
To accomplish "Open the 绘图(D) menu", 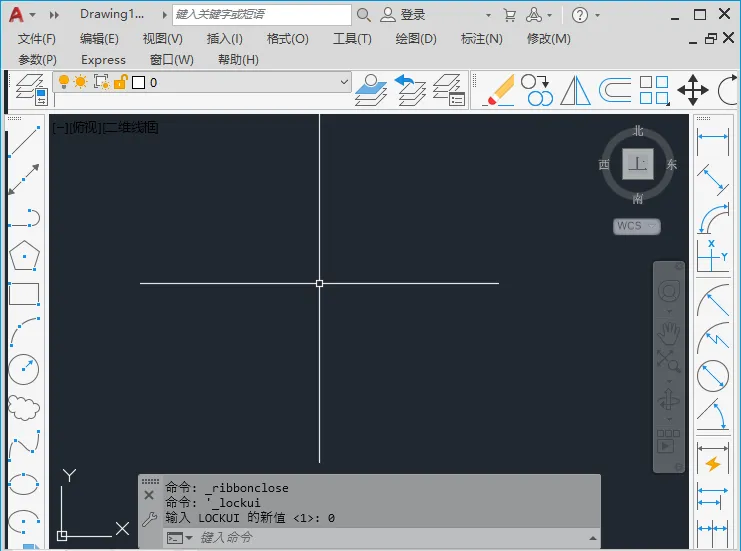I will click(x=416, y=39).
